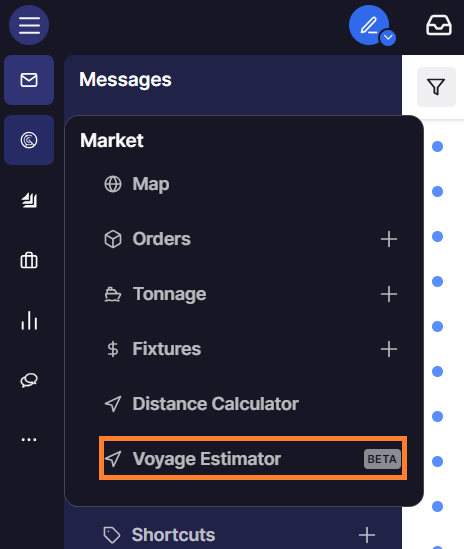
Task: Show more options via three-dots icon
Action: pyautogui.click(x=29, y=439)
